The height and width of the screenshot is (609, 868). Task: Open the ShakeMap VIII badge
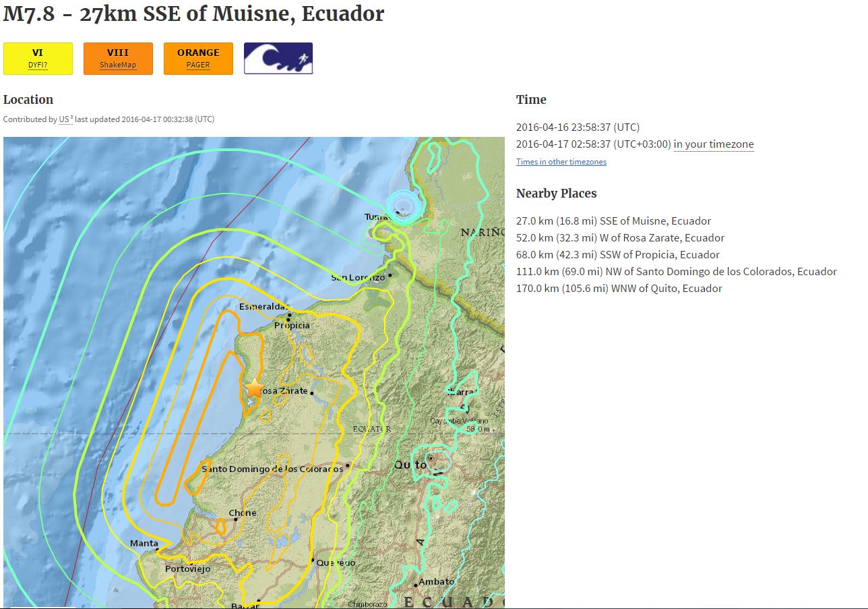pyautogui.click(x=118, y=59)
